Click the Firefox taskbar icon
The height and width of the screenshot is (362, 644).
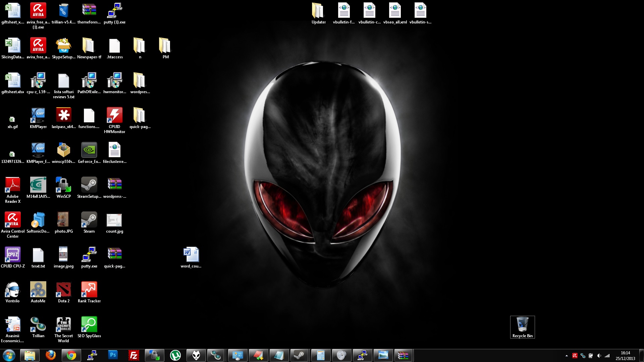click(50, 355)
